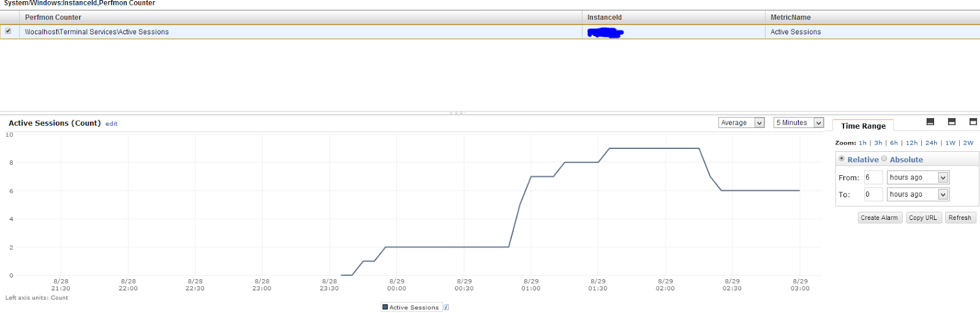Click the redacted InstanceId cell
This screenshot has height=313, width=980.
[x=674, y=32]
